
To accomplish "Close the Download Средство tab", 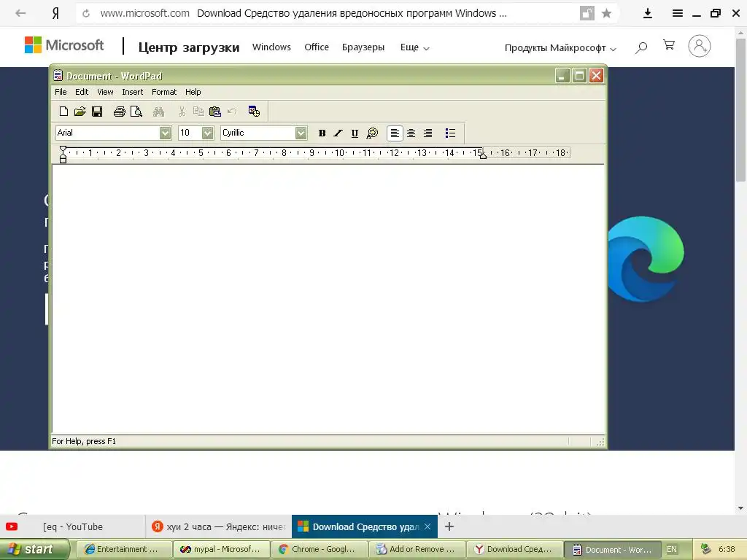I will point(427,526).
